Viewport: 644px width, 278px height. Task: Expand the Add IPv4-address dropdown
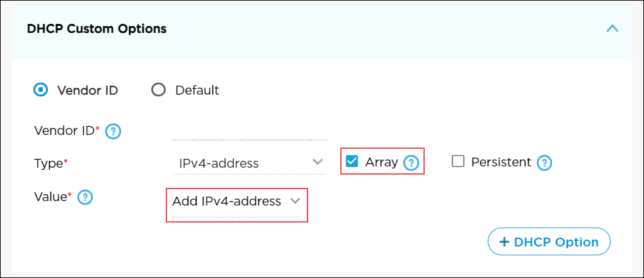tap(236, 202)
